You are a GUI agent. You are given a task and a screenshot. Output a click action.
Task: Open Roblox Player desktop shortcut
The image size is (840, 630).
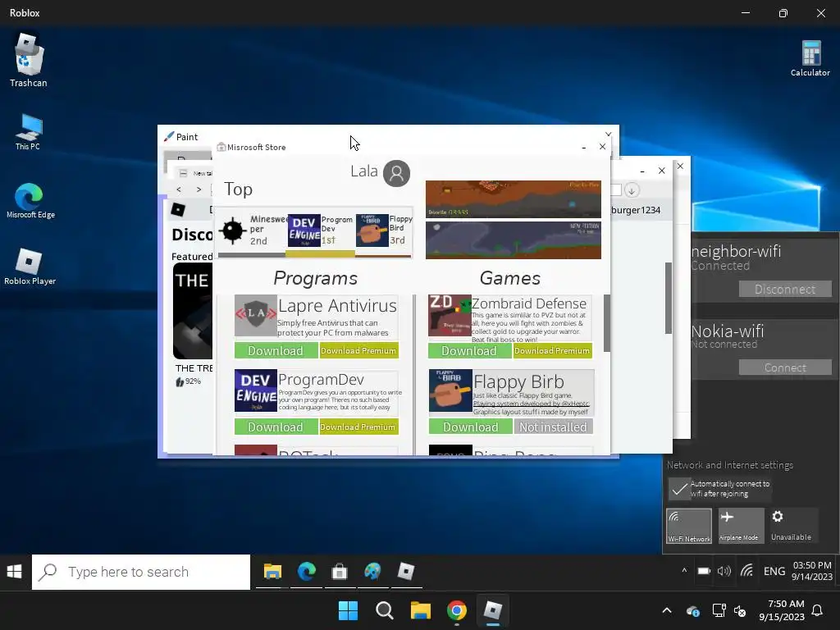coord(30,267)
